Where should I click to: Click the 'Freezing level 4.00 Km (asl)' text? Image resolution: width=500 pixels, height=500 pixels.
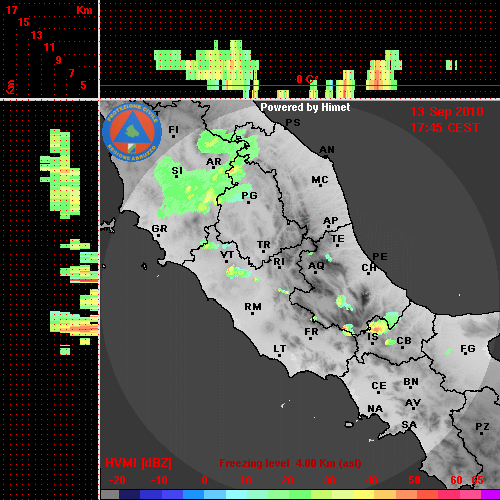(290, 463)
